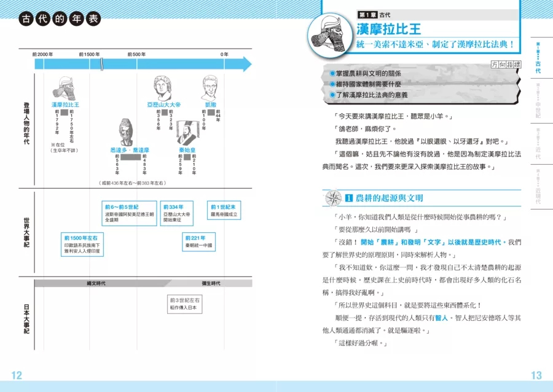Viewport: 553px width, 392px height.
Task: Click the Hammurabi portrait on the timeline
Action: pyautogui.click(x=64, y=88)
